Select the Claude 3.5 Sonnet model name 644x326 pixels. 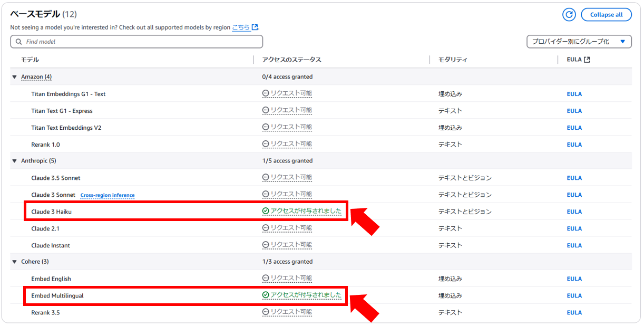coord(56,178)
